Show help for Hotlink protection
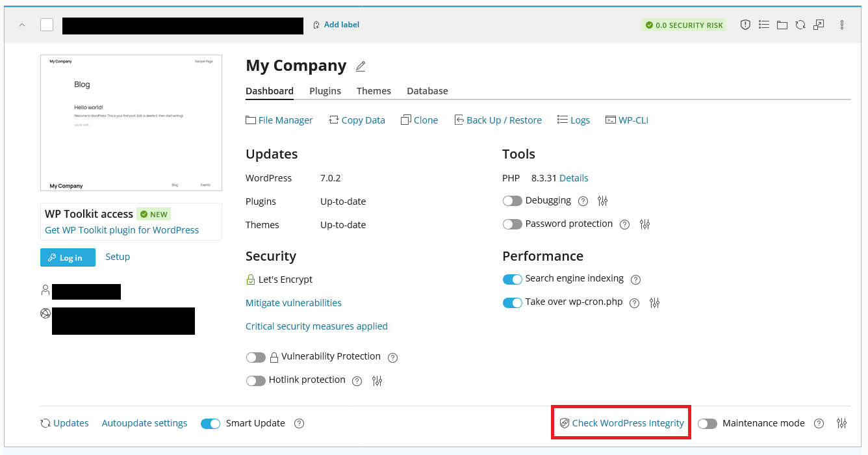Viewport: 868px width, 455px height. point(357,381)
